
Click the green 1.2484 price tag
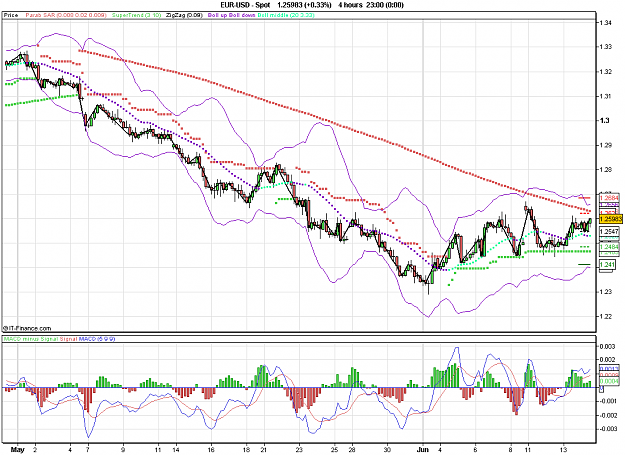tap(609, 247)
